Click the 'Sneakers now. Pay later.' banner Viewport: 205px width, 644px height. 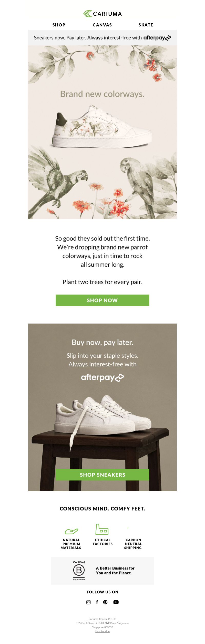point(102,38)
